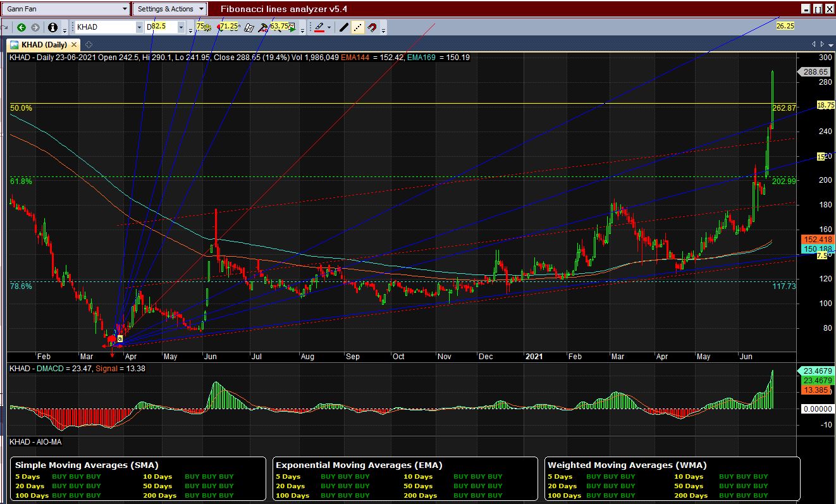The image size is (836, 504).
Task: Click the 82.5 Gann angle label
Action: click(157, 26)
